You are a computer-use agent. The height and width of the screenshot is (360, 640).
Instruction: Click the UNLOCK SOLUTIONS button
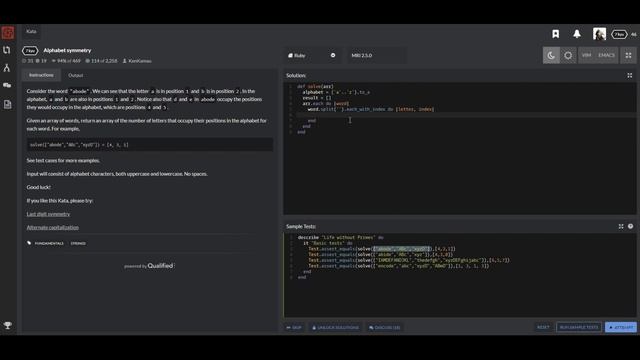click(336, 327)
